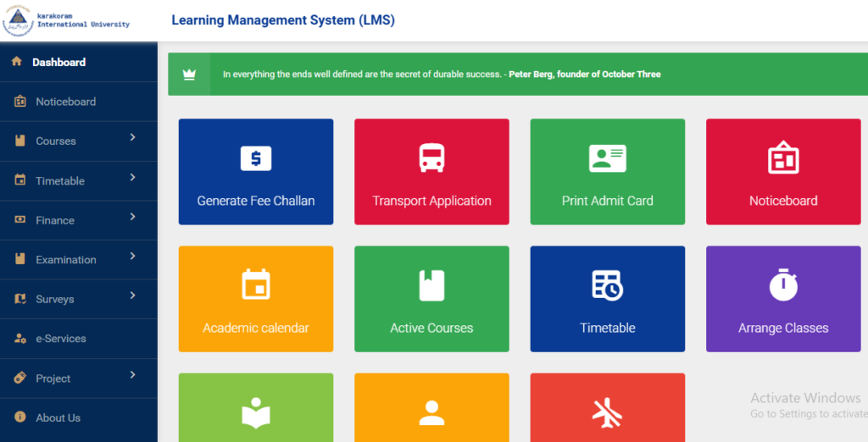Click the calendar icon on Academic calendar tile
The height and width of the screenshot is (442, 868).
click(256, 285)
